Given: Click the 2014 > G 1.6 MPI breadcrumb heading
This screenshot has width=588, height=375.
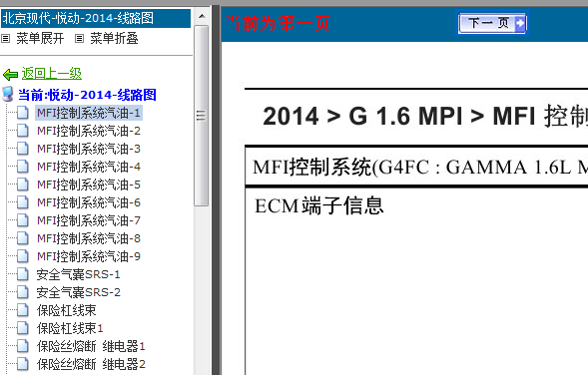Looking at the screenshot, I should (425, 116).
